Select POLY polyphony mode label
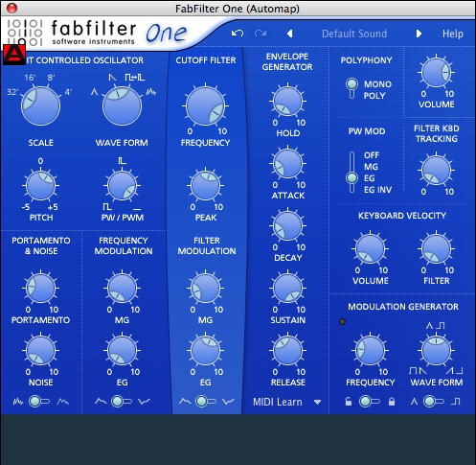 (374, 96)
